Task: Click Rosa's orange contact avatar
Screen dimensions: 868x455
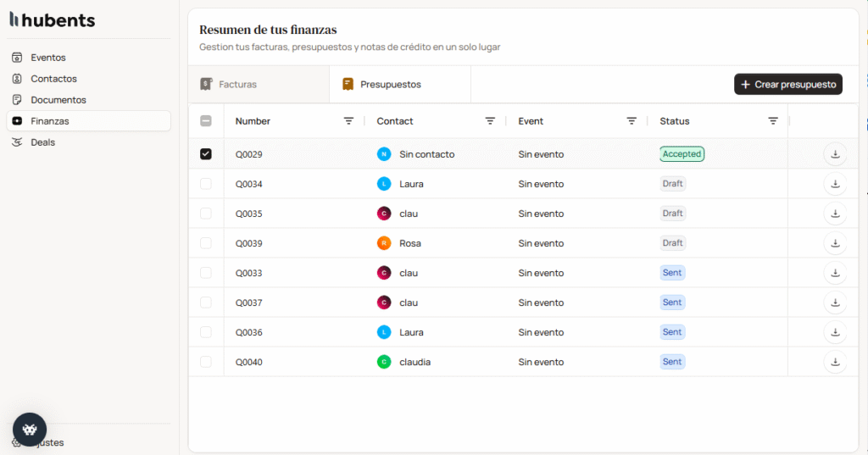Action: pos(384,243)
